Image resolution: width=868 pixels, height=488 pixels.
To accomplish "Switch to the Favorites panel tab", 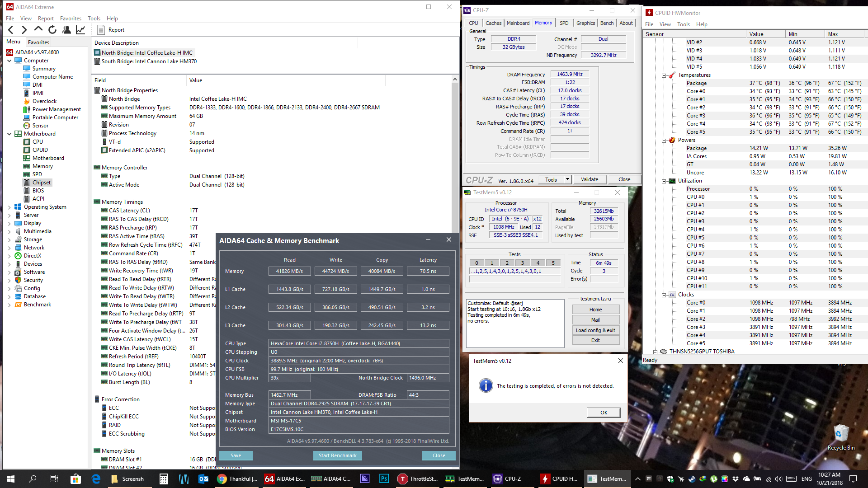I will click(38, 42).
